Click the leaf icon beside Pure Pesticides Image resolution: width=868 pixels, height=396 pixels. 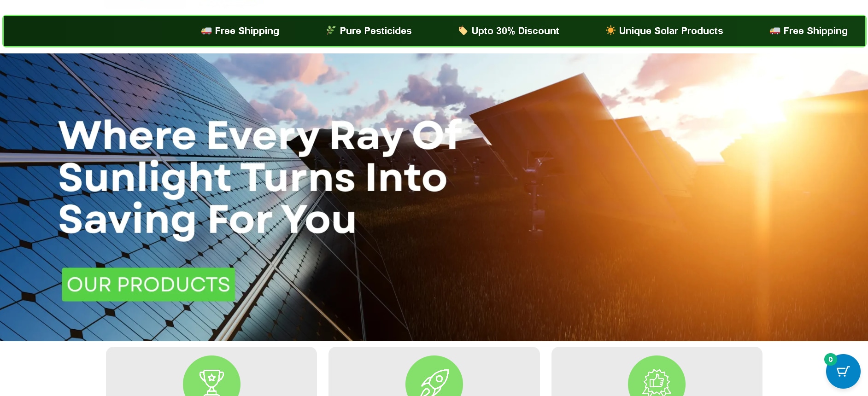(331, 30)
